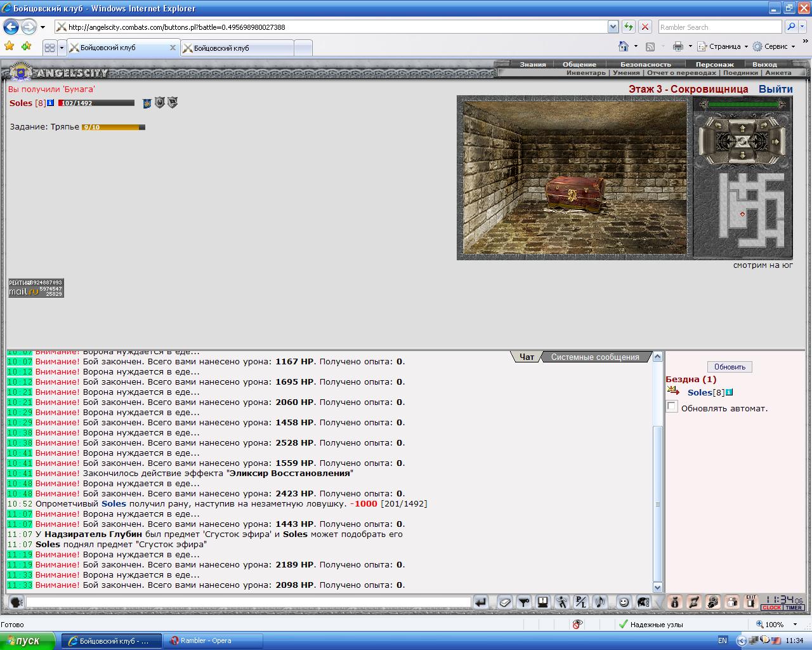
Task: Open the 'Инвентарь' submenu link
Action: (586, 72)
